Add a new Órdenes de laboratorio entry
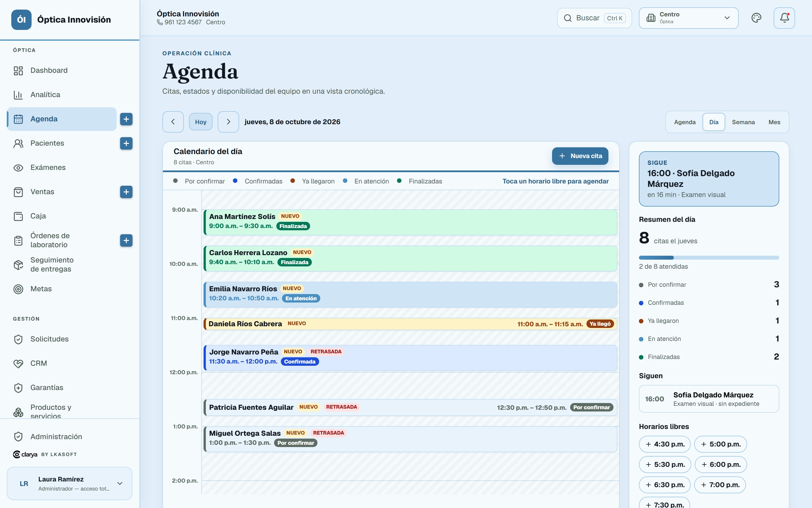 pyautogui.click(x=126, y=240)
